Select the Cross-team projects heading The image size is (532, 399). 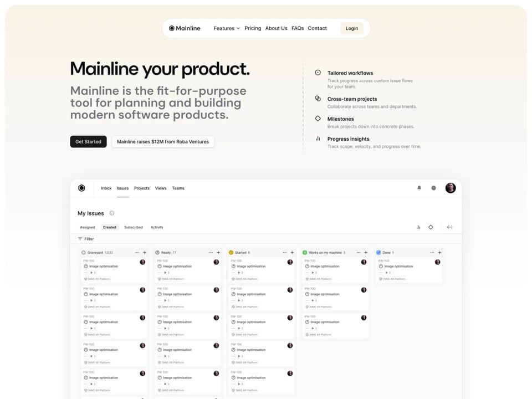[352, 99]
